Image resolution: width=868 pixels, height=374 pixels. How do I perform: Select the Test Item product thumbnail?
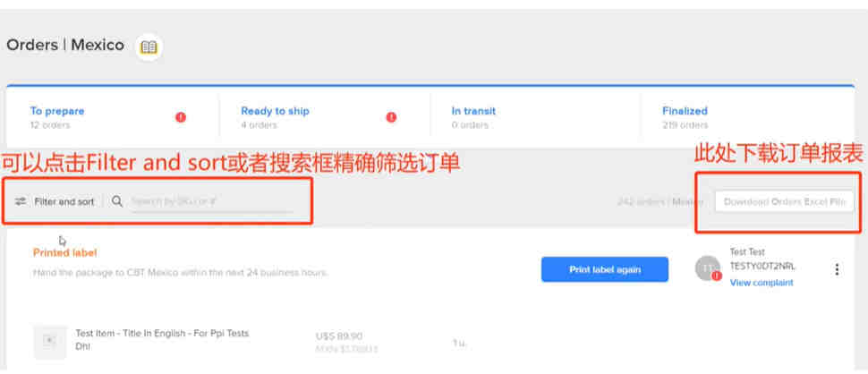click(49, 340)
